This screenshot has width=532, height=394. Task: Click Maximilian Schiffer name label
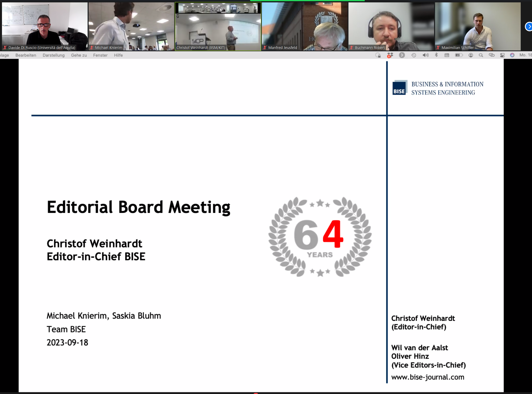click(x=457, y=48)
